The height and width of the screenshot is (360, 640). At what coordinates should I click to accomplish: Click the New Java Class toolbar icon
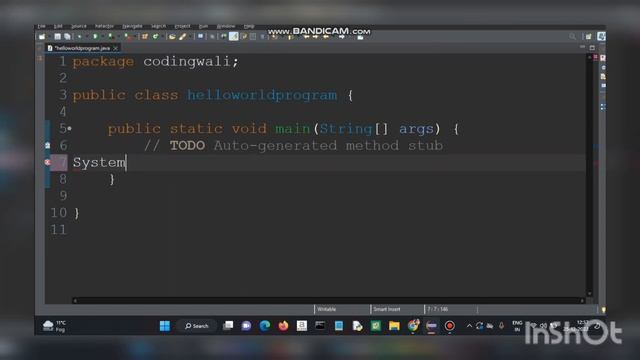tap(156, 37)
